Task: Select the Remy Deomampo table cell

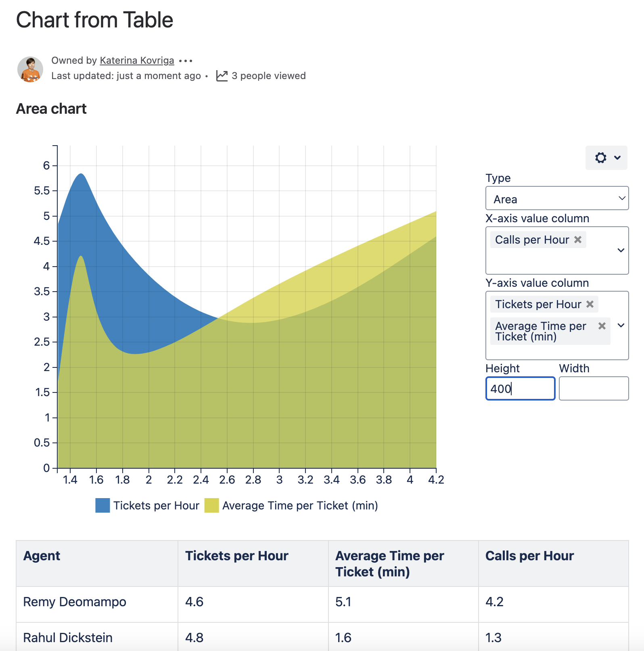Action: click(x=75, y=602)
